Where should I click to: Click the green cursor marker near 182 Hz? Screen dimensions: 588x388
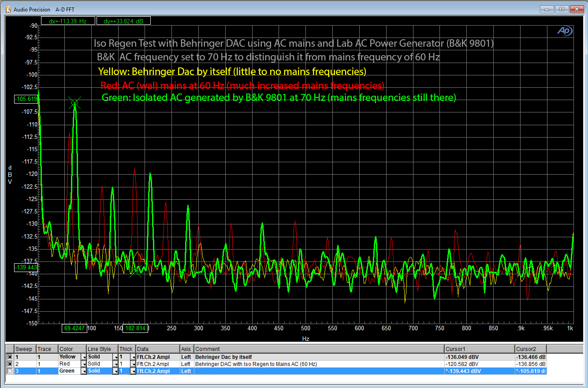[x=136, y=271]
